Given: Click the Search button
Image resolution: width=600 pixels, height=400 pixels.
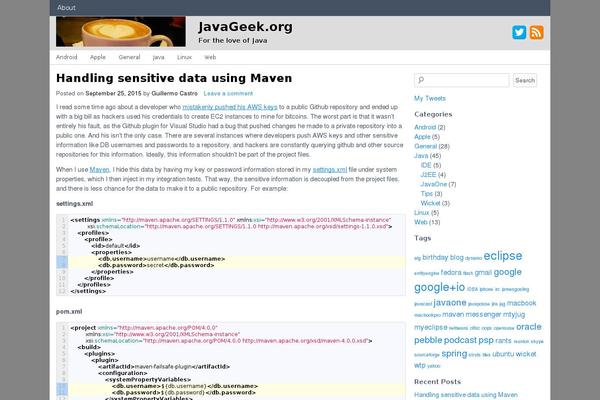Looking at the screenshot, I should click(x=525, y=80).
